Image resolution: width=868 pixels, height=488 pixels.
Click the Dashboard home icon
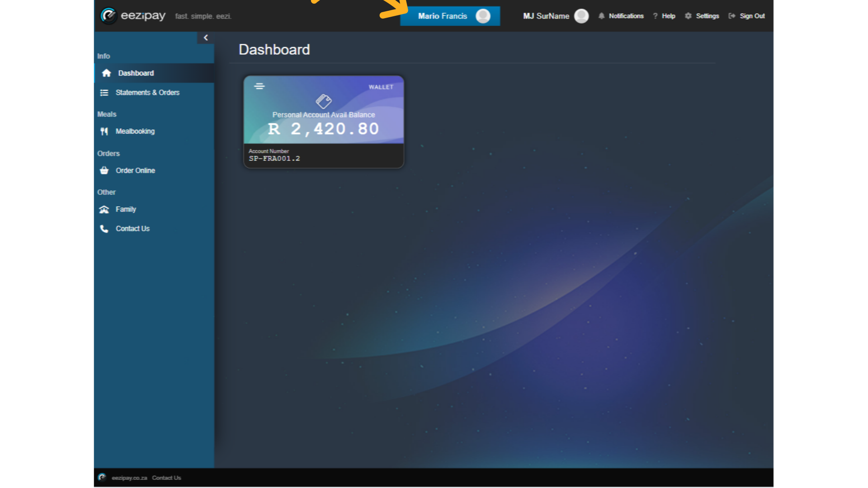106,73
